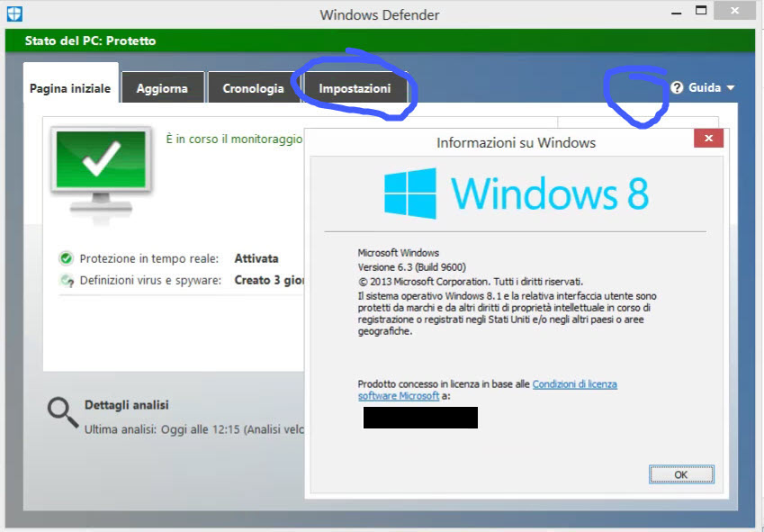The height and width of the screenshot is (532, 764).
Task: Minimize the Windows Defender window
Action: point(676,12)
